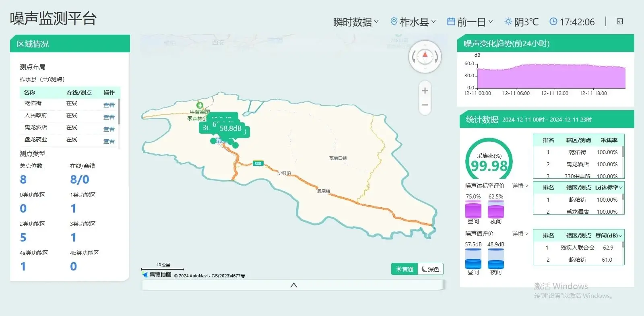Click the 24-hour noise trend chart area
This screenshot has width=644, height=316.
pos(551,76)
